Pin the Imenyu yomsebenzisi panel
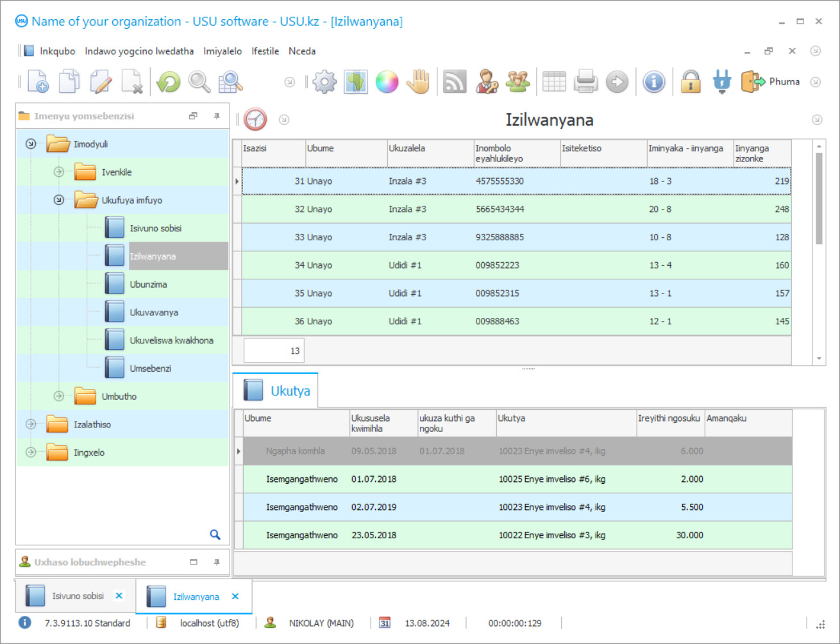The width and height of the screenshot is (840, 644). tap(217, 116)
